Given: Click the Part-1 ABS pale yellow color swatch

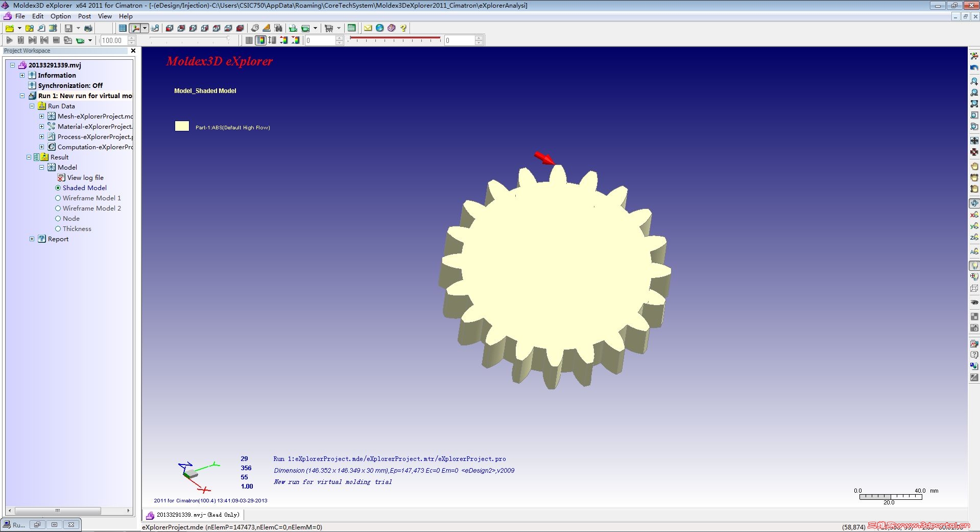Looking at the screenshot, I should coord(182,126).
